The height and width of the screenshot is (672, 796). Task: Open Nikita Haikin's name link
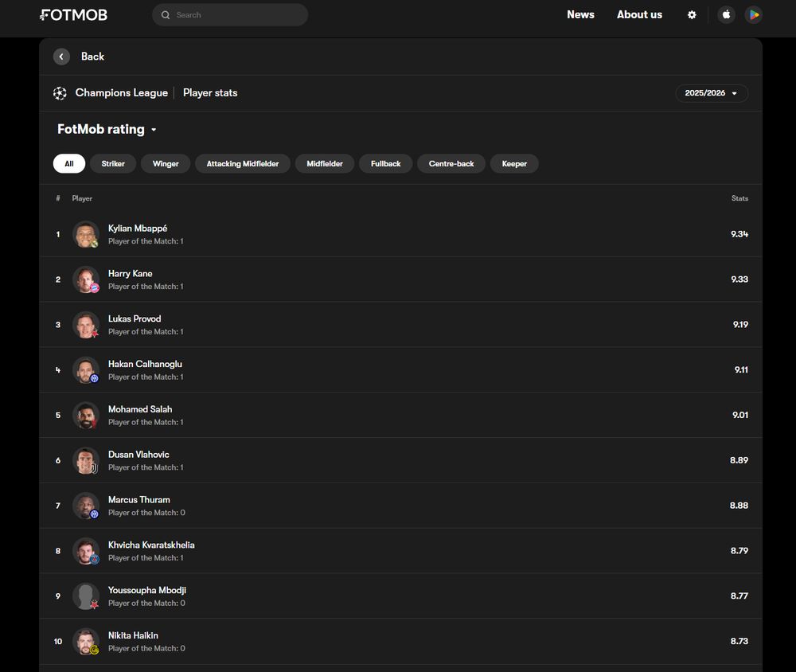coord(133,635)
